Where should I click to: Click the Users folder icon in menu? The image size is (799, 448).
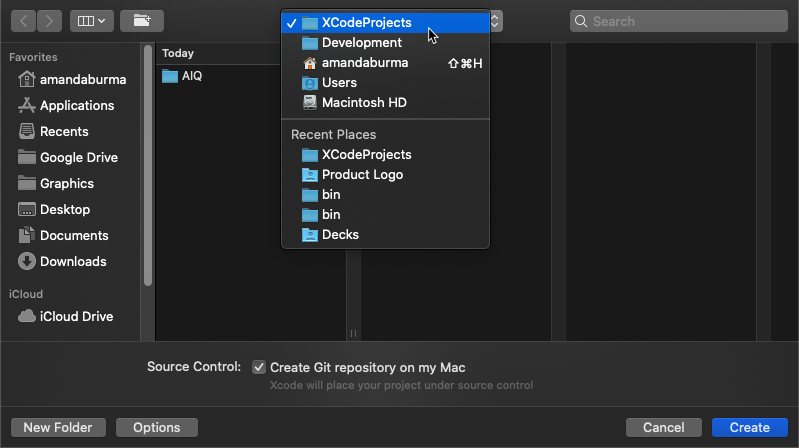tap(309, 83)
